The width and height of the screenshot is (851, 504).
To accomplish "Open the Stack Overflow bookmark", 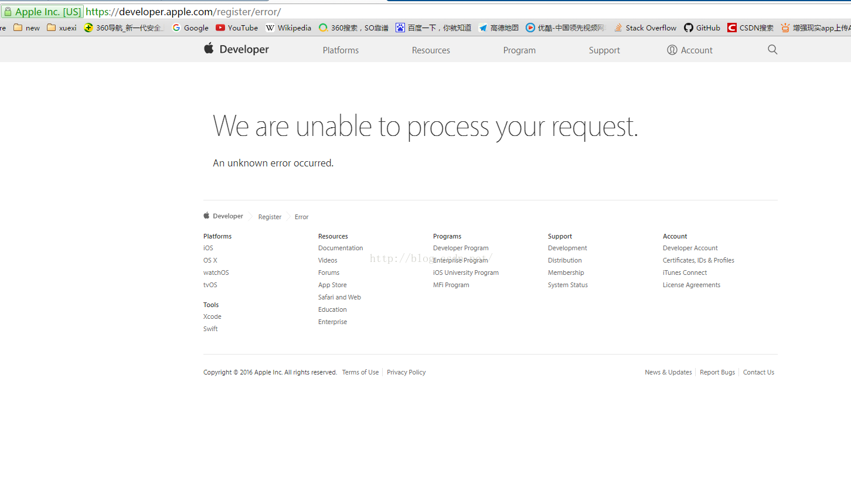I will pyautogui.click(x=645, y=28).
